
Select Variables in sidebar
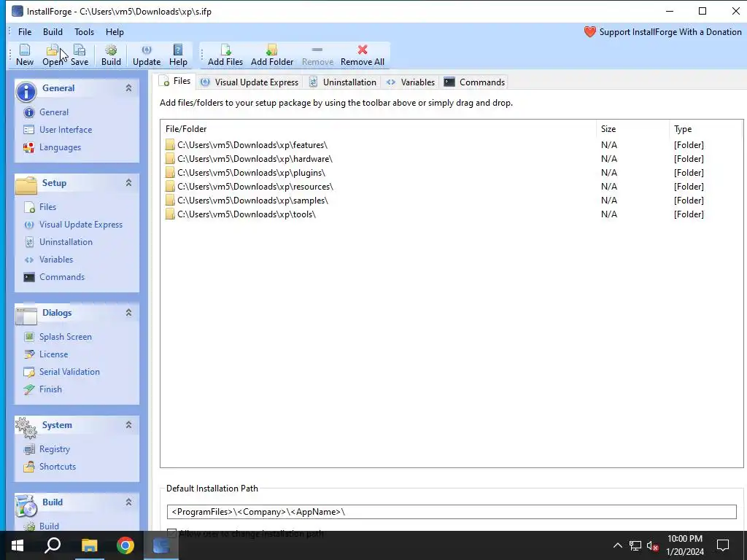point(56,260)
